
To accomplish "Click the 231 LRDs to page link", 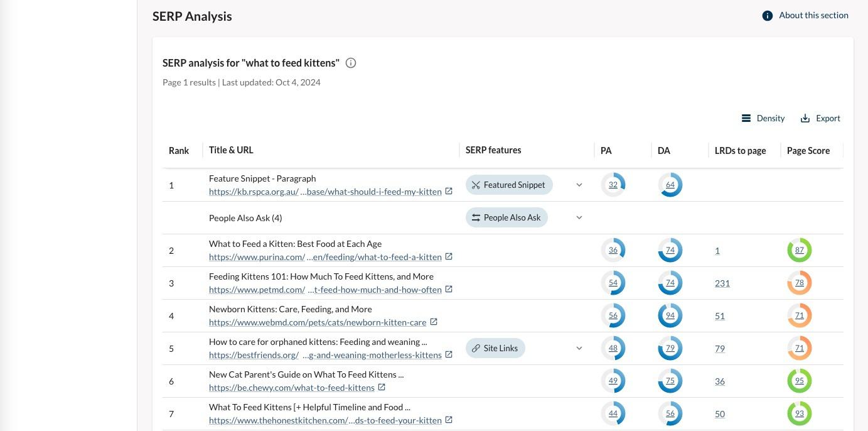I will coord(722,283).
